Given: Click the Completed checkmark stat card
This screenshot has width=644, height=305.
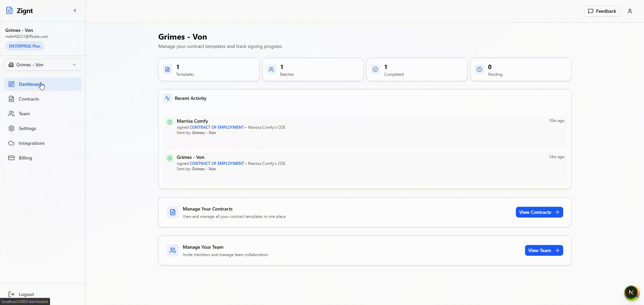Looking at the screenshot, I should point(417,70).
